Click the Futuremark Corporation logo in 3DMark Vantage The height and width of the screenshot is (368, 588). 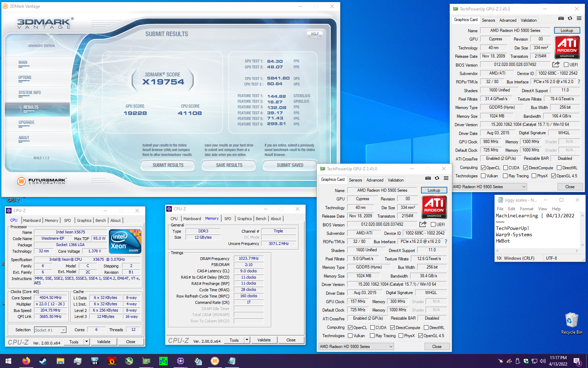pyautogui.click(x=42, y=181)
